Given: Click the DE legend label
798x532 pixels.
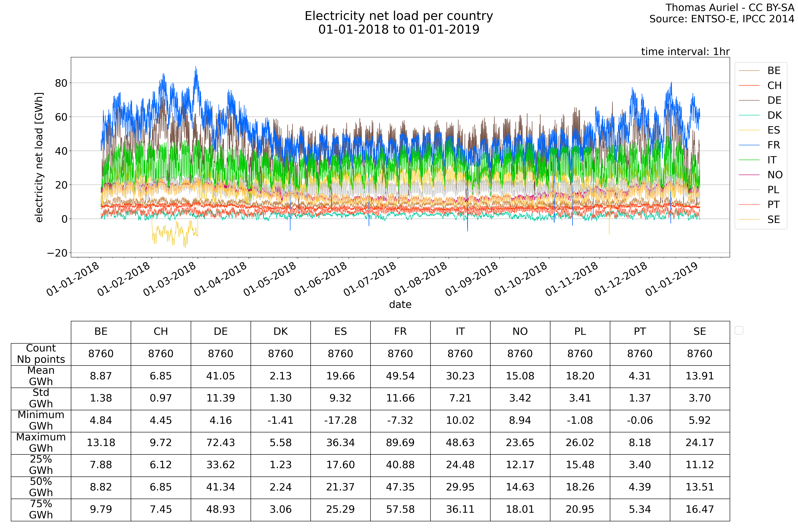Looking at the screenshot, I should (x=774, y=100).
